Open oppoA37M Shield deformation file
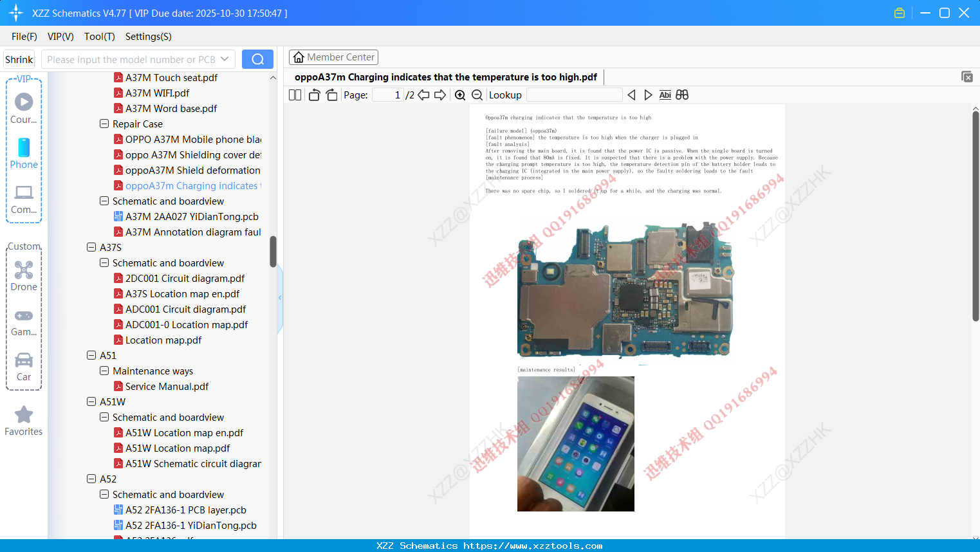 coord(187,170)
